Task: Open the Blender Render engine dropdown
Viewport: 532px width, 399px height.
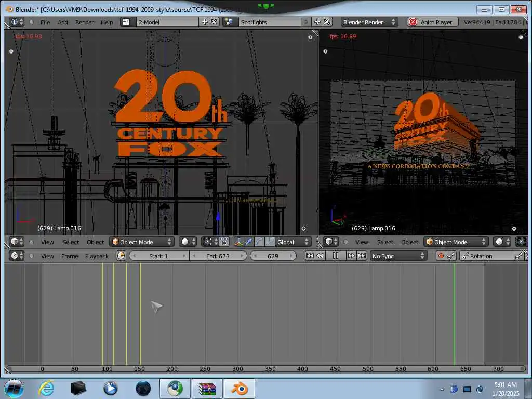Action: tap(369, 22)
